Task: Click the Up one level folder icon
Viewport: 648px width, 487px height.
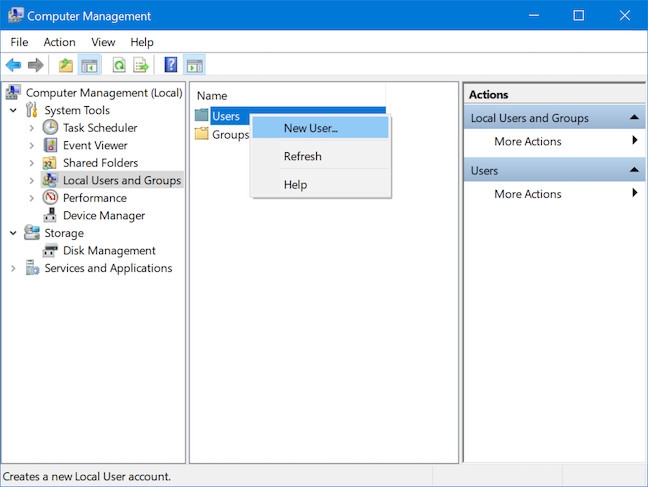Action: click(66, 65)
